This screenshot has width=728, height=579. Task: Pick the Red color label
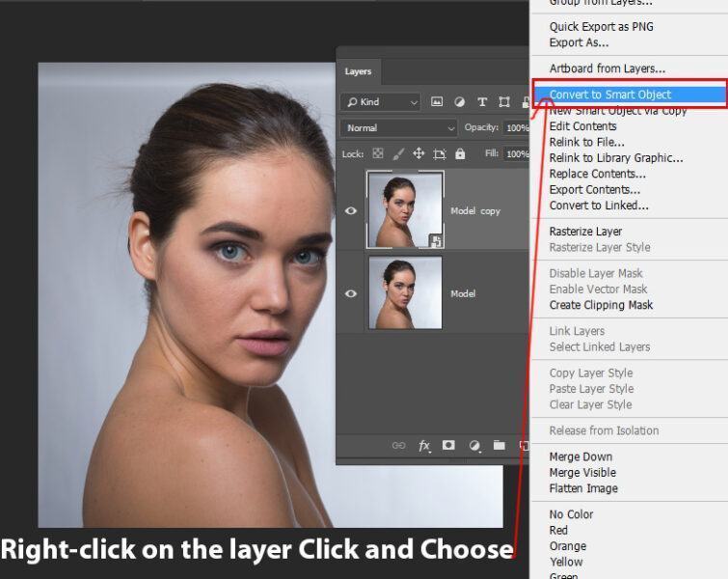558,530
